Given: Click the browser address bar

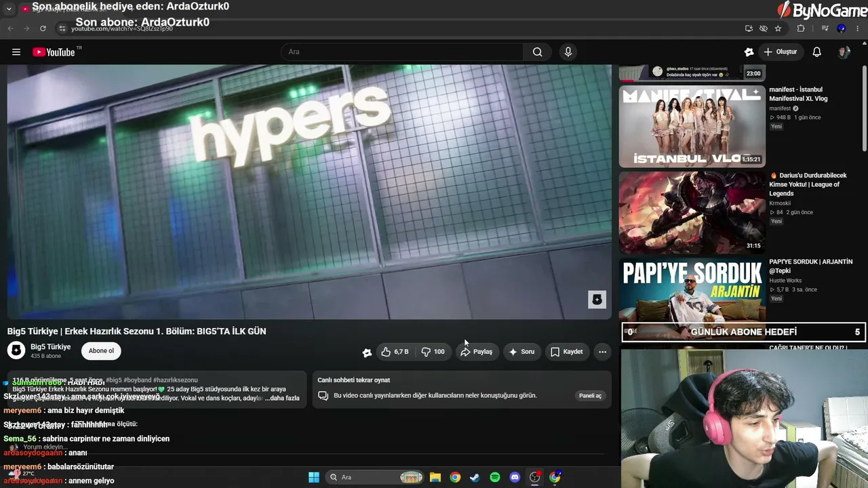Looking at the screenshot, I should click(400, 28).
